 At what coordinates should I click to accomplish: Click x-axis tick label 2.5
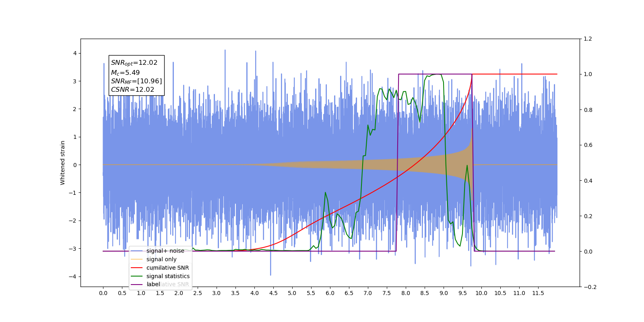click(x=198, y=293)
